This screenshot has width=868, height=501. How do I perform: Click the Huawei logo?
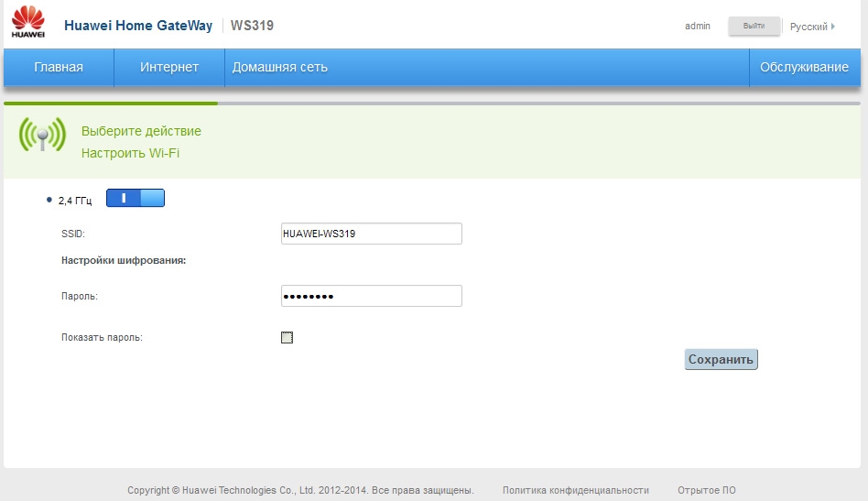click(x=27, y=22)
